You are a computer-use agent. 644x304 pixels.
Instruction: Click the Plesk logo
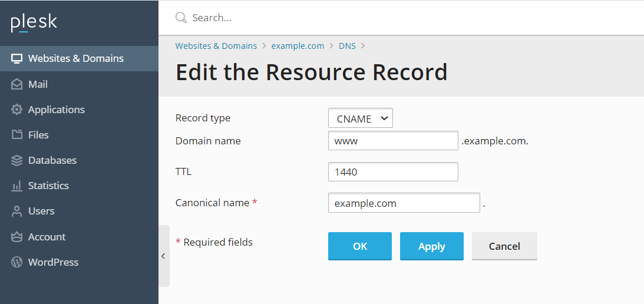point(34,23)
